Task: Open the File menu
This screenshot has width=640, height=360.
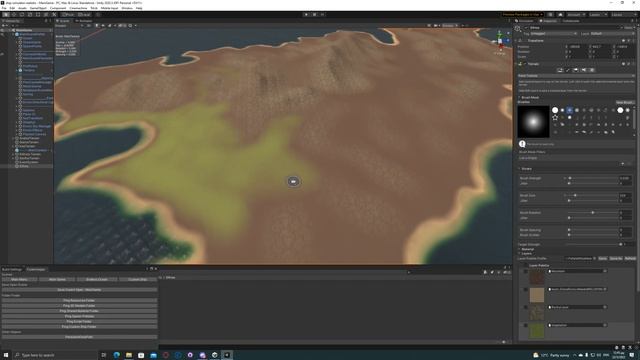Action: point(4,8)
